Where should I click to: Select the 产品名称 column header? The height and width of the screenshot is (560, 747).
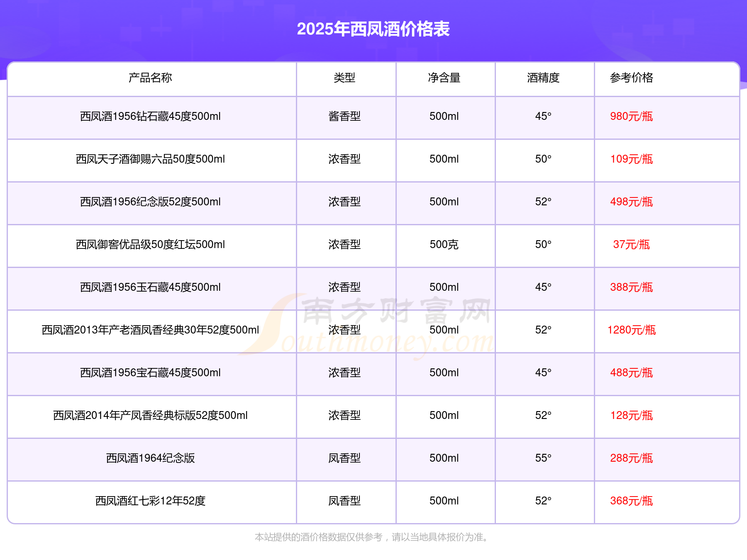pyautogui.click(x=150, y=78)
